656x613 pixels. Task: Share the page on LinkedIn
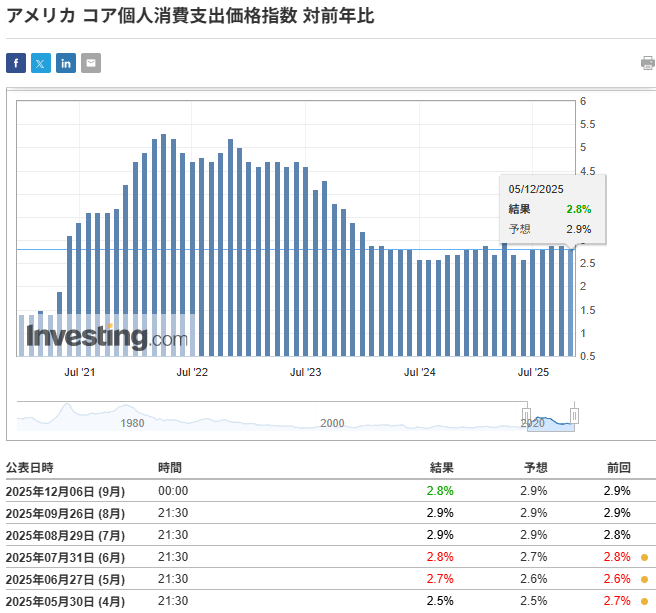66,64
